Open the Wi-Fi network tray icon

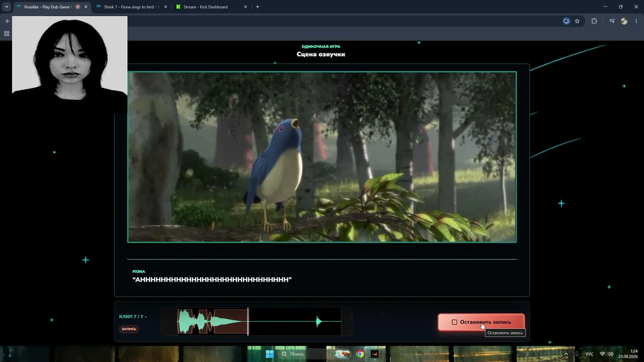tap(602, 354)
